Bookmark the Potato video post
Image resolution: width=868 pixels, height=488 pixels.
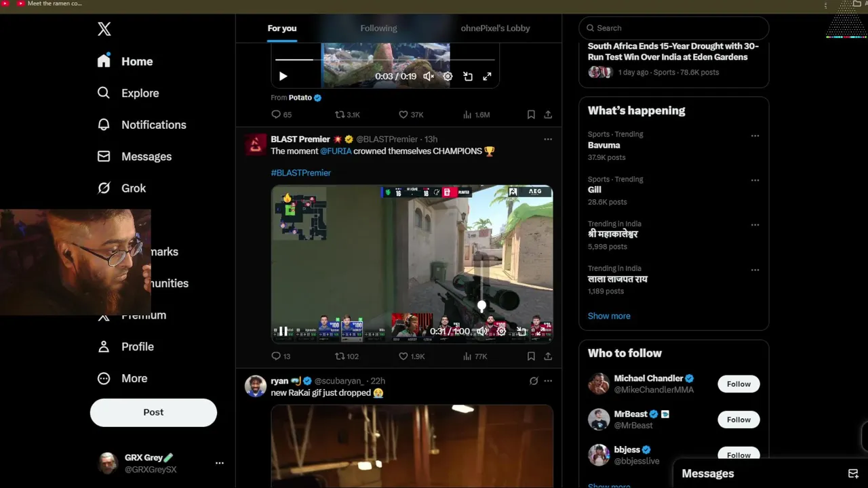pos(531,115)
